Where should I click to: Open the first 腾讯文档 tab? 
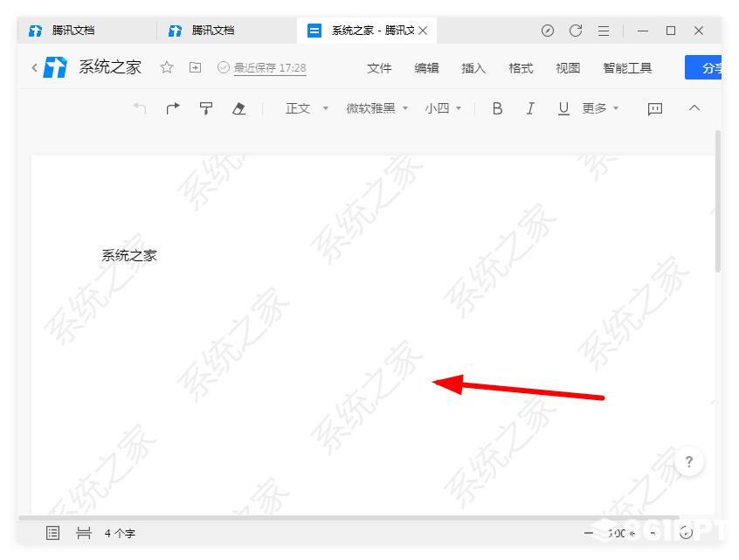pyautogui.click(x=86, y=31)
